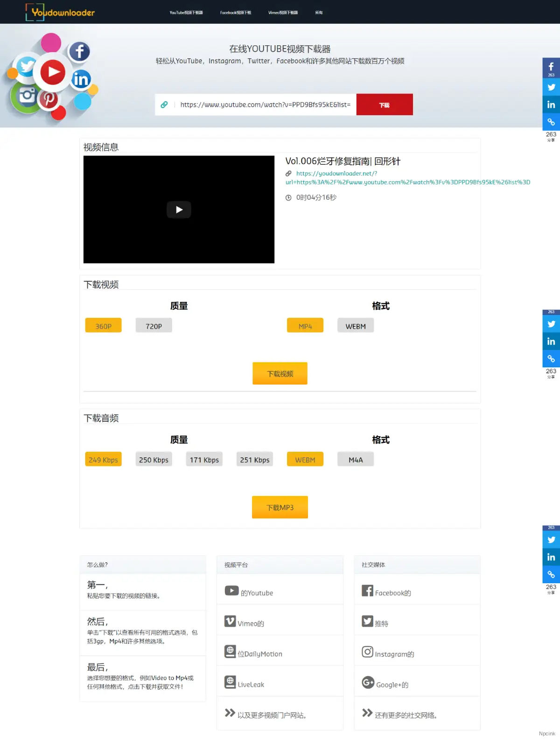Play the video preview thumbnail
560x741 pixels.
coord(179,210)
